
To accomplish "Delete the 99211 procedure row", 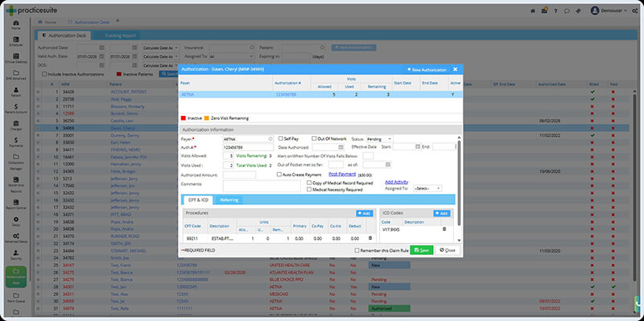I will tap(370, 238).
